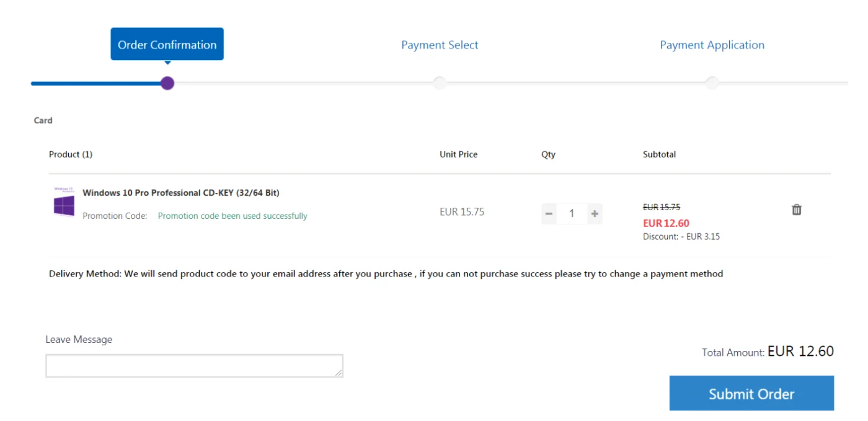Click the crossed-out EUR 15.75 price
The height and width of the screenshot is (421, 868).
click(x=662, y=207)
